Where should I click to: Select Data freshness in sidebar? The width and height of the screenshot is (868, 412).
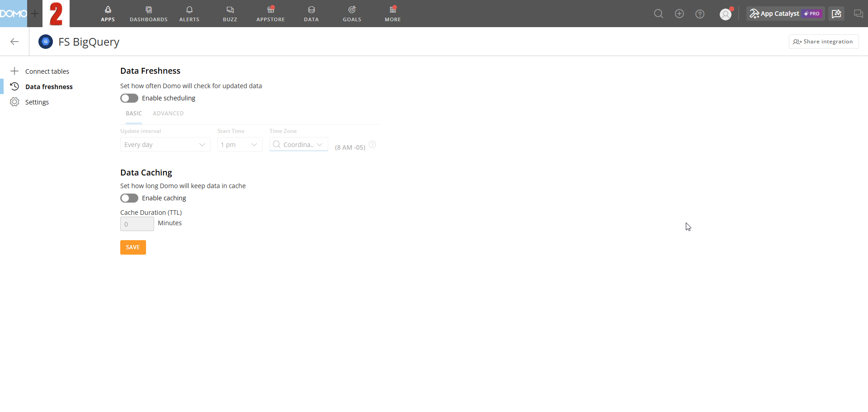click(49, 87)
